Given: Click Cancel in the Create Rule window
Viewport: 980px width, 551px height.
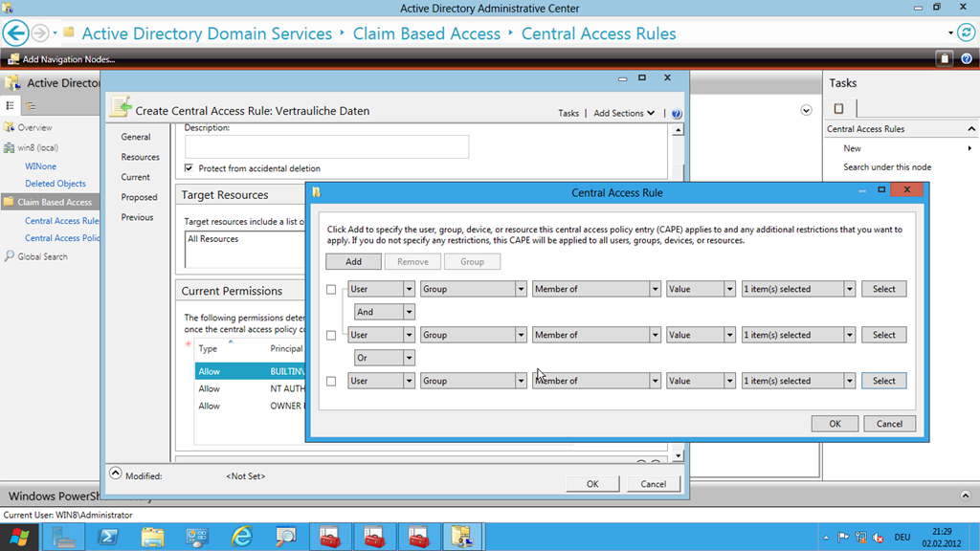Looking at the screenshot, I should pyautogui.click(x=653, y=483).
